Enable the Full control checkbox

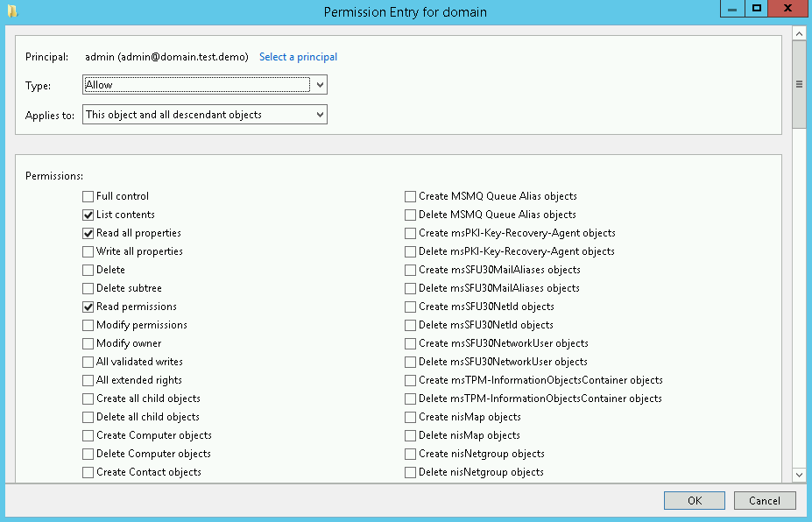tap(88, 196)
